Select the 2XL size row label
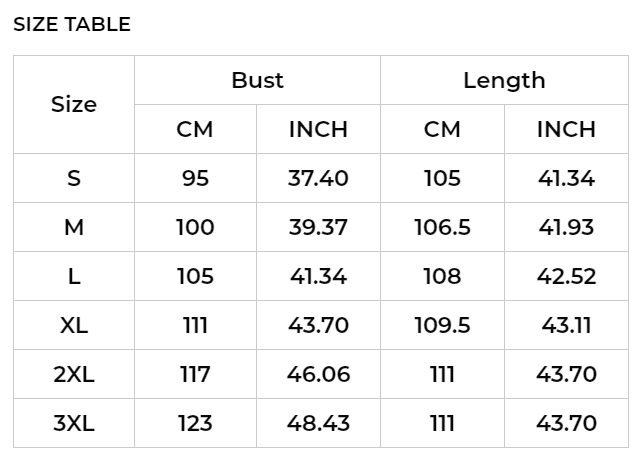The image size is (637, 469). point(74,374)
